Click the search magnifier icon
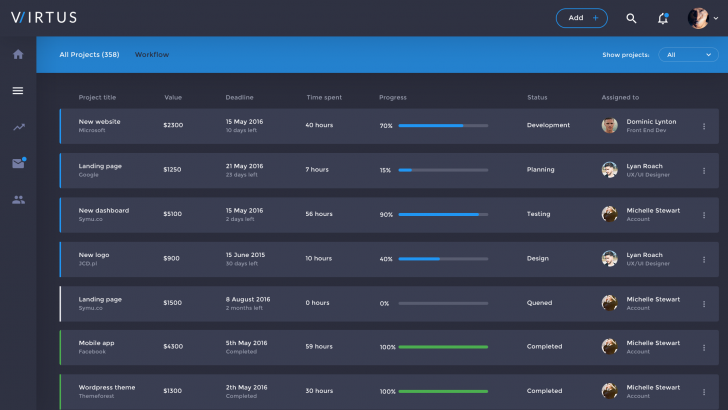 point(631,19)
